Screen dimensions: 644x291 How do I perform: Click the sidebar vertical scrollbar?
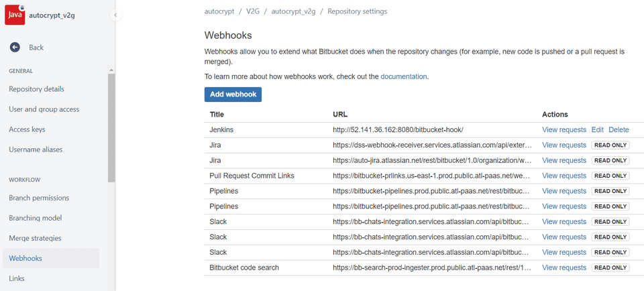(x=111, y=127)
